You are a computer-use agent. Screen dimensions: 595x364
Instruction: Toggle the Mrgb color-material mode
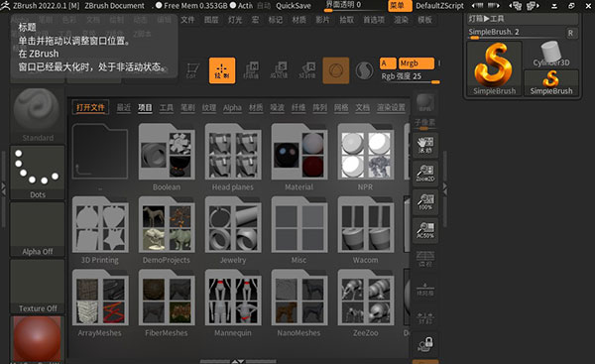point(416,63)
